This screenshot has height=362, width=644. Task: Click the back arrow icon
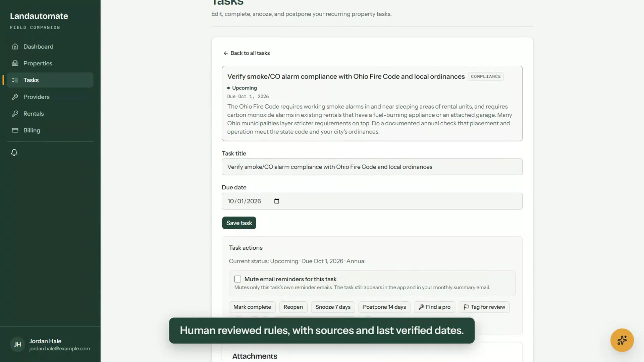[x=226, y=53]
